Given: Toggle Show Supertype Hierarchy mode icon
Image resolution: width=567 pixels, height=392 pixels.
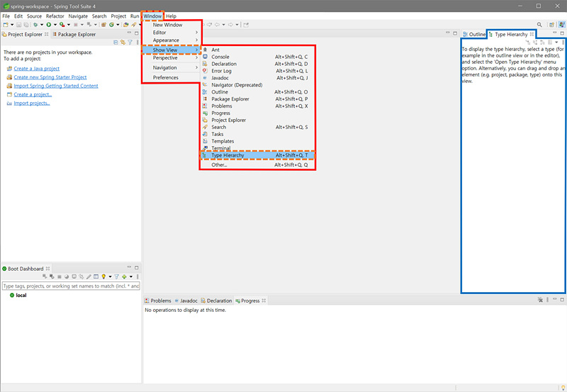Looking at the screenshot, I should tap(535, 43).
